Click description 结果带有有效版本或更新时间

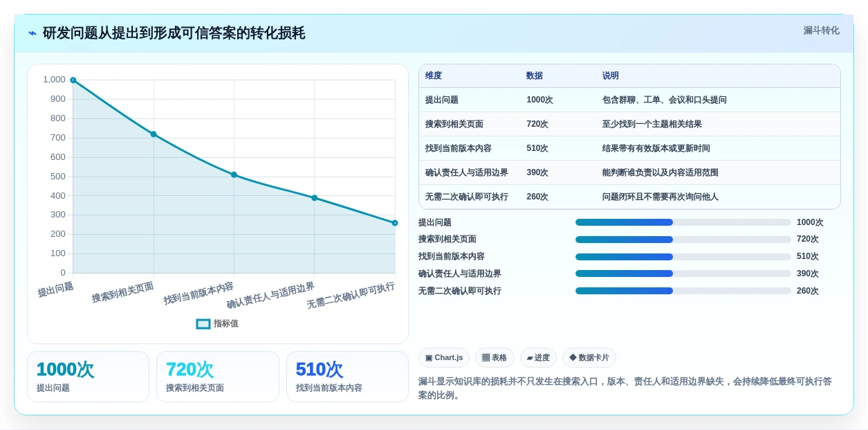[656, 148]
